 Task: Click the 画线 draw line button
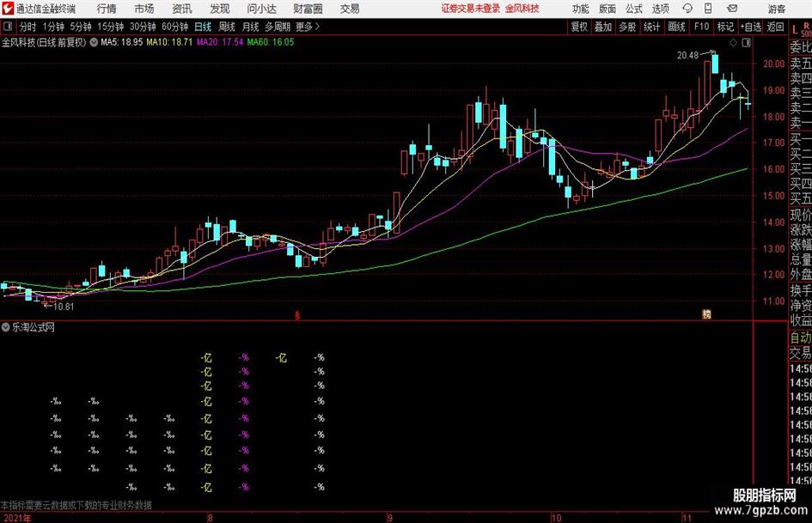tap(676, 27)
